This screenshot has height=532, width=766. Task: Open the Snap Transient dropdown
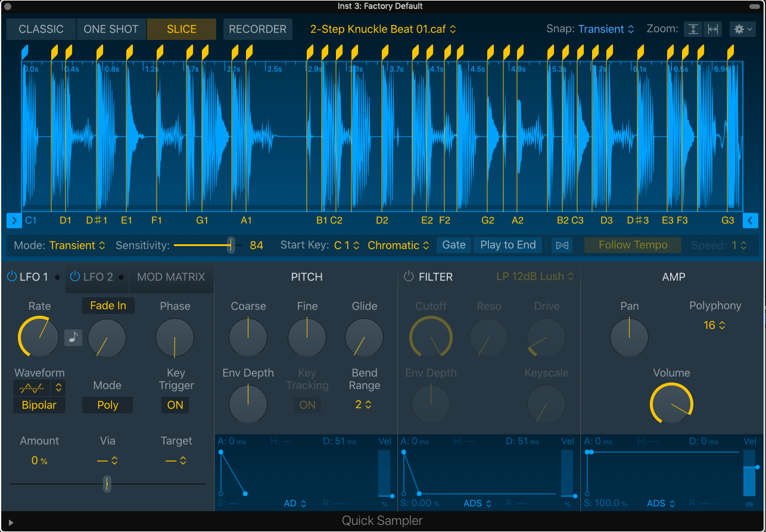coord(606,29)
